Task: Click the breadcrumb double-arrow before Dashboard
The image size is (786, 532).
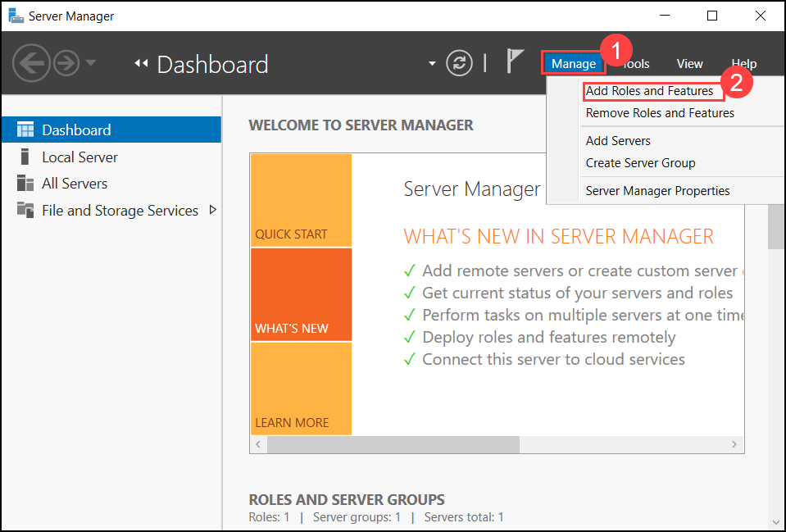Action: point(141,63)
